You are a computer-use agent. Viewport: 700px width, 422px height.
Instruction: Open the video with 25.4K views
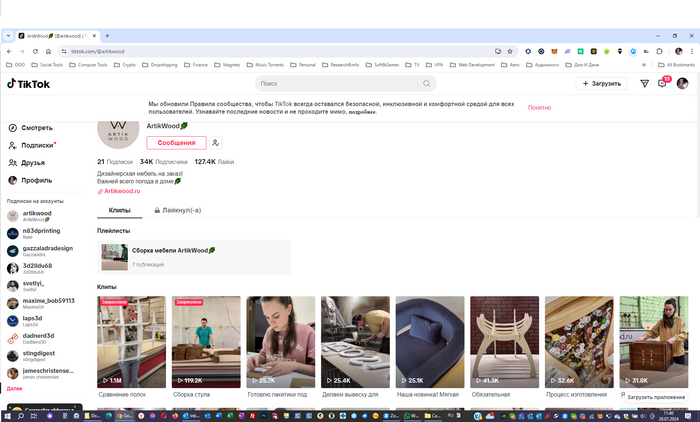coord(355,342)
